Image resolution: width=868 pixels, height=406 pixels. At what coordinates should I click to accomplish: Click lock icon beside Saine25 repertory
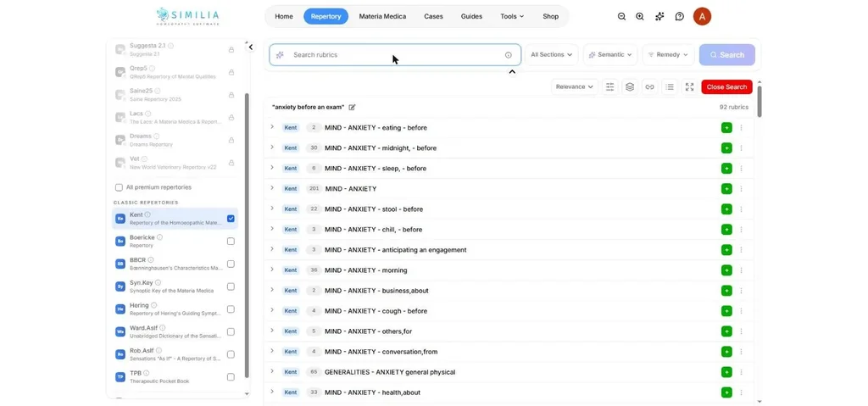coord(231,95)
